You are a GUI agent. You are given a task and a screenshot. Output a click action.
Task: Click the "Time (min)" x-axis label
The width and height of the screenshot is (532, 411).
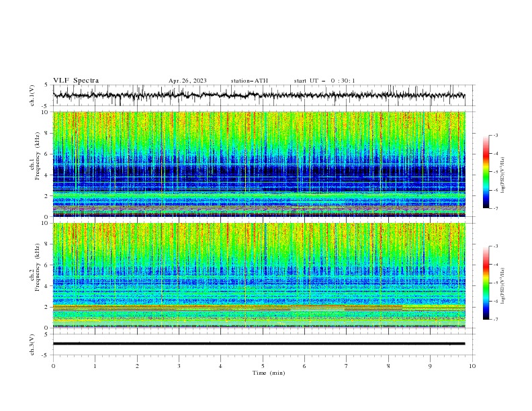pyautogui.click(x=269, y=373)
